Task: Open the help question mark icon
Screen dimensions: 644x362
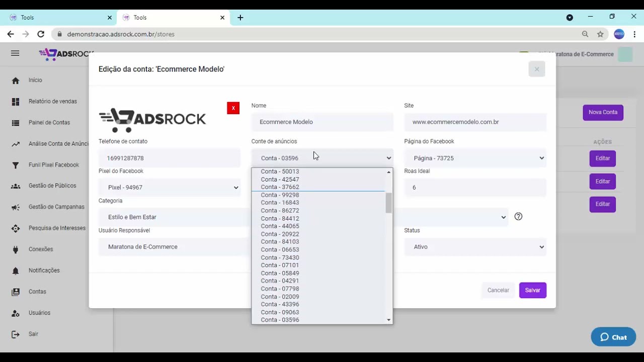Action: [518, 217]
